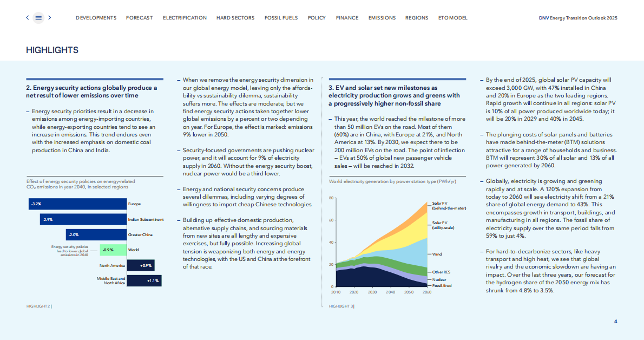
Task: Open the Forecast section tab
Action: click(x=139, y=18)
